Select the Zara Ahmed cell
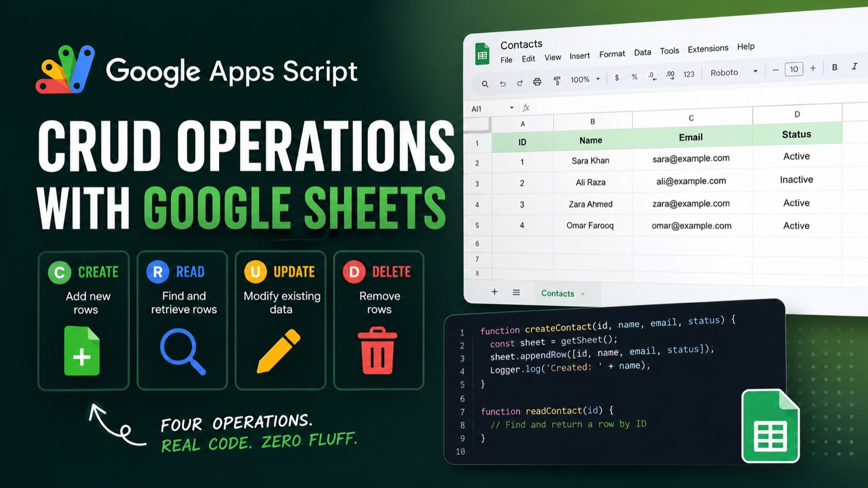This screenshot has height=488, width=868. coord(593,204)
